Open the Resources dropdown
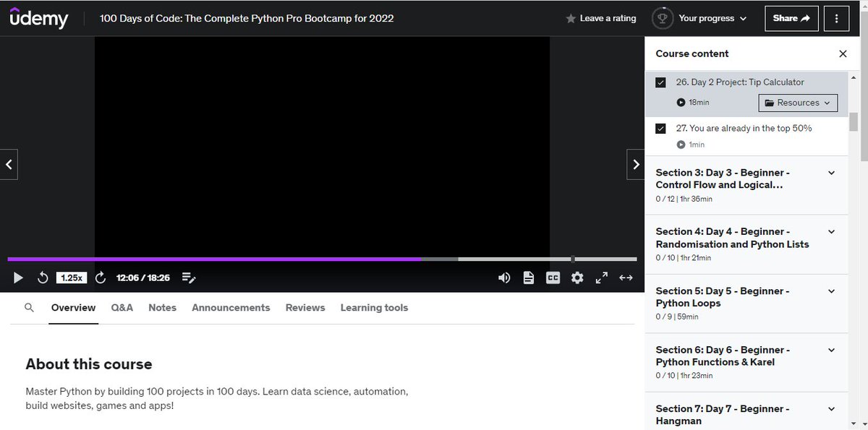This screenshot has height=430, width=868. coord(798,103)
